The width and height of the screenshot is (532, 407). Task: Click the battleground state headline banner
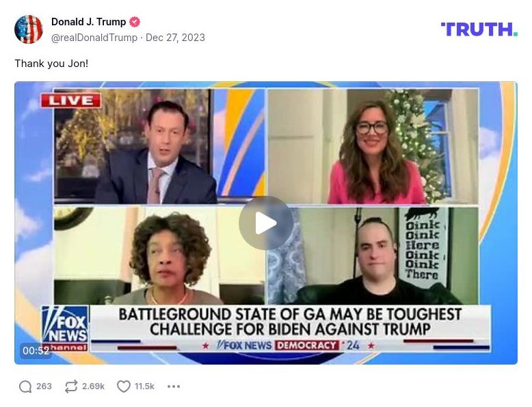point(290,321)
